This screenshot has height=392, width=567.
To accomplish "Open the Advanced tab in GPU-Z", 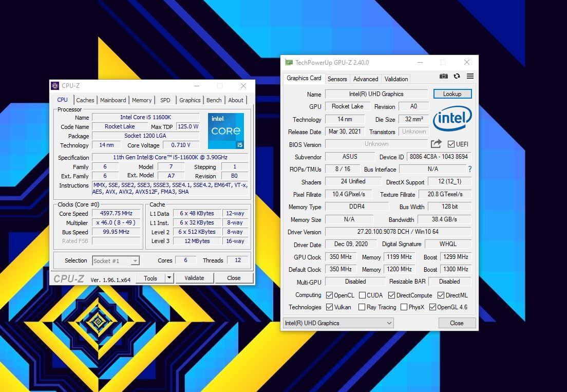I will 366,79.
